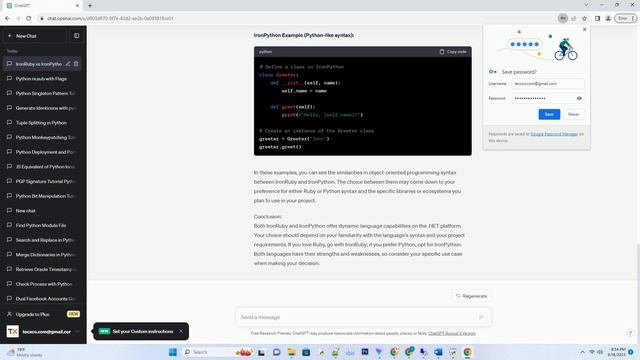
Task: Show hidden system tray icons chevron
Action: [x=582, y=352]
